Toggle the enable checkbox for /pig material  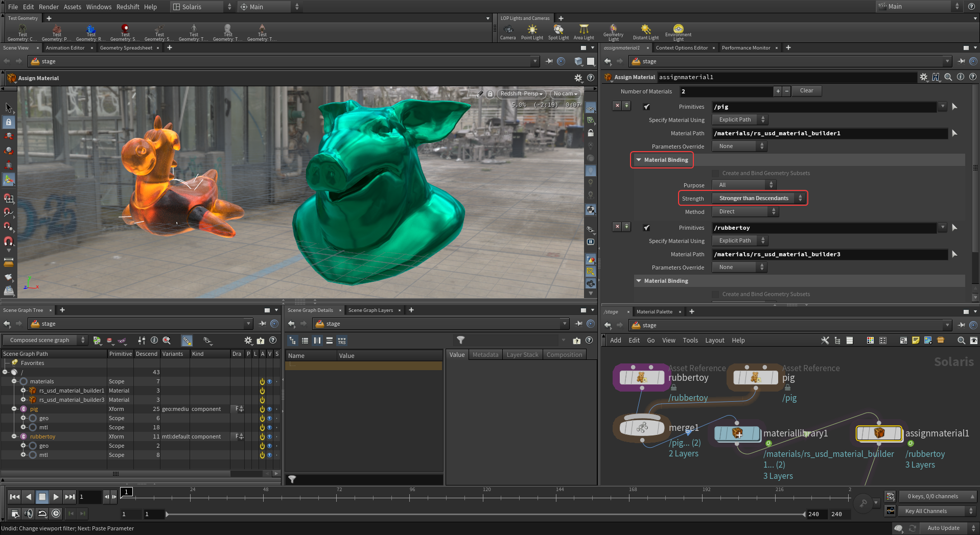tap(647, 107)
